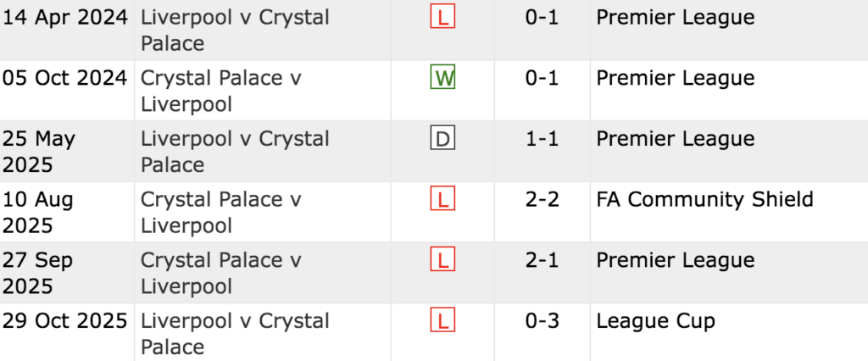Open the 05 Oct 2024 Crystal Palace v Liverpool match

click(221, 91)
